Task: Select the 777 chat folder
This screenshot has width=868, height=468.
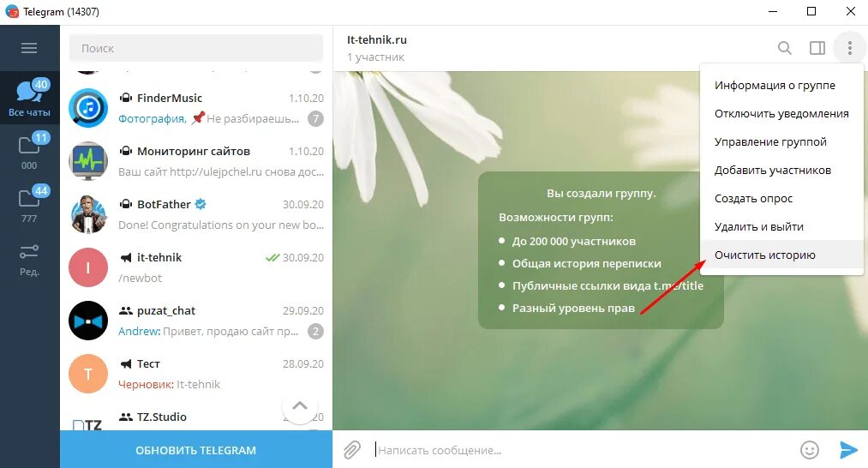Action: [29, 204]
